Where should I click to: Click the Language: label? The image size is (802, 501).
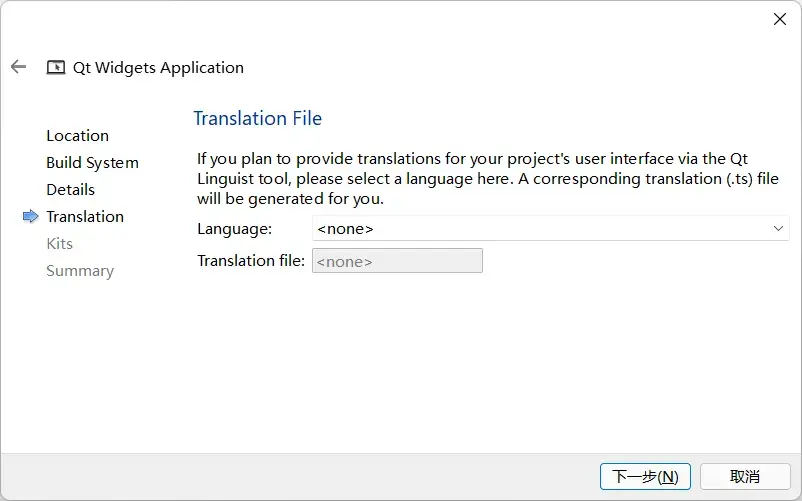(234, 229)
